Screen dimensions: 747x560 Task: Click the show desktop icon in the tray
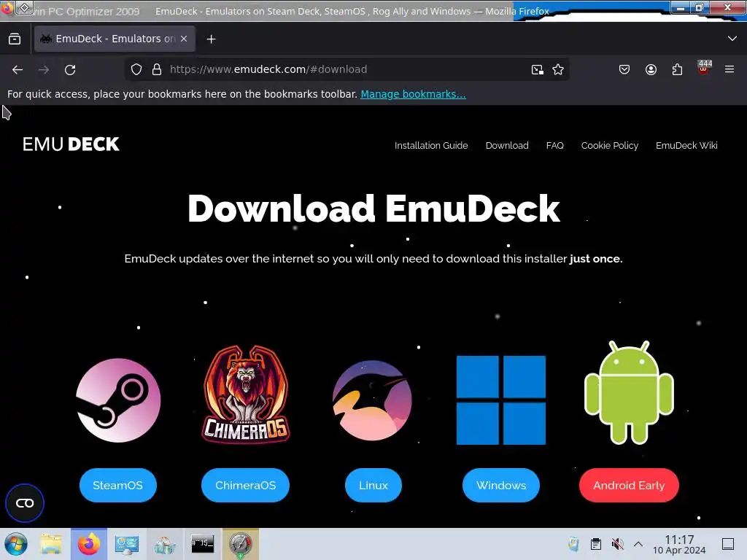[x=728, y=544]
